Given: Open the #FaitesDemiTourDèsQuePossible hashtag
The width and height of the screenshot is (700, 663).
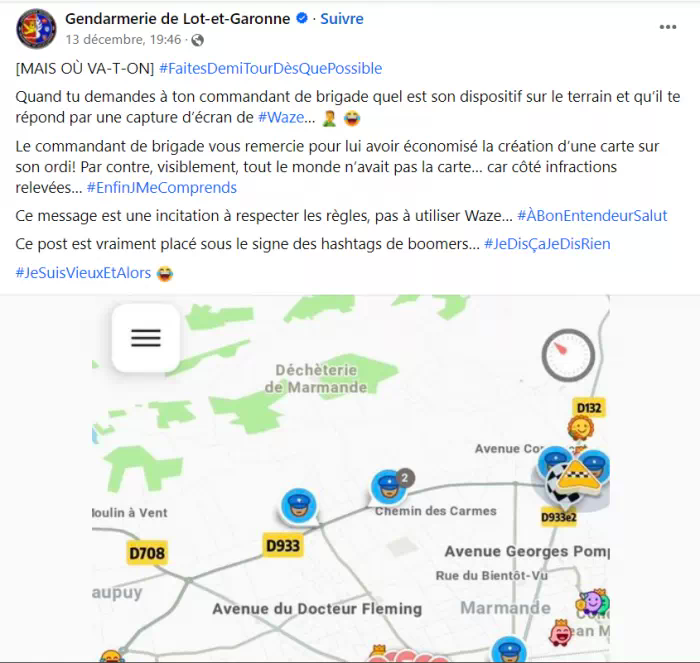Looking at the screenshot, I should [271, 68].
